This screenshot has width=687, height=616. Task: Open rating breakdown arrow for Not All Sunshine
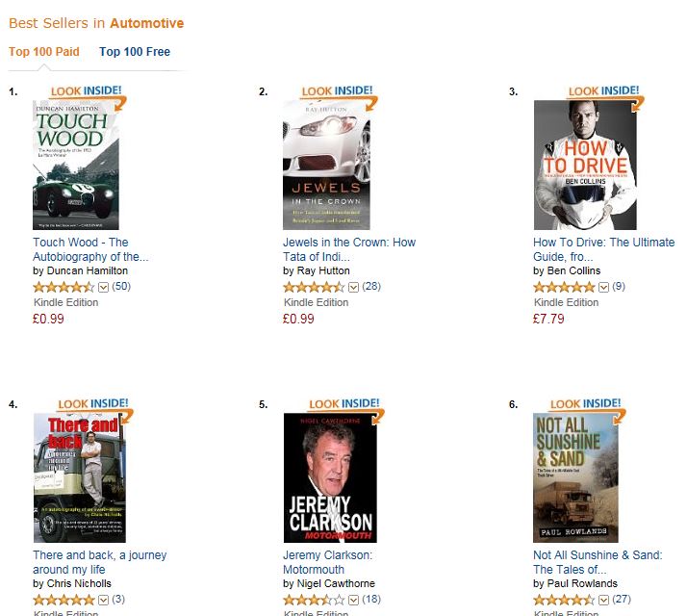(603, 600)
